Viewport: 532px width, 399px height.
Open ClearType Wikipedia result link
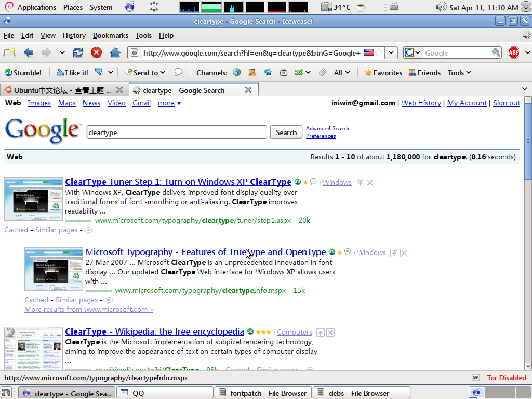click(154, 331)
